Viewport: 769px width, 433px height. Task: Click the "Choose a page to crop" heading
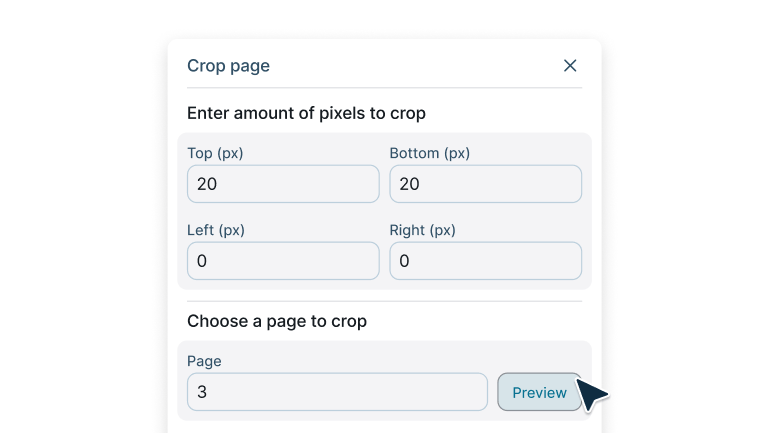coord(277,321)
